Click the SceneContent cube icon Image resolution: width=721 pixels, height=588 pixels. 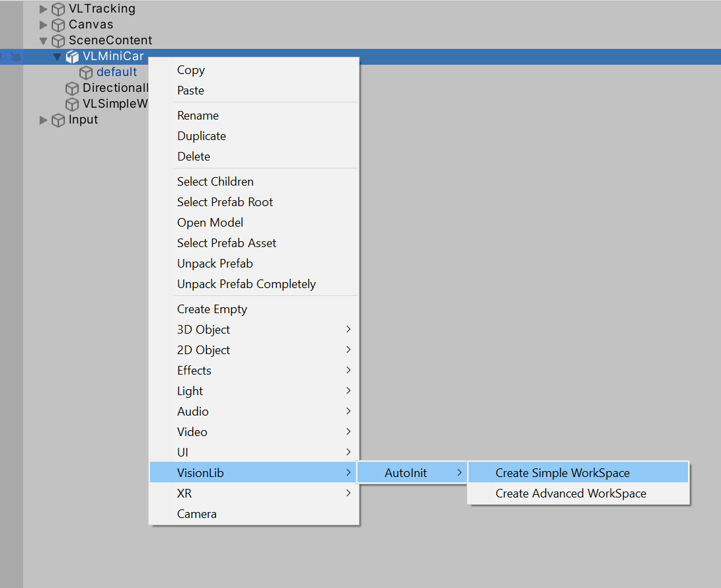[59, 41]
